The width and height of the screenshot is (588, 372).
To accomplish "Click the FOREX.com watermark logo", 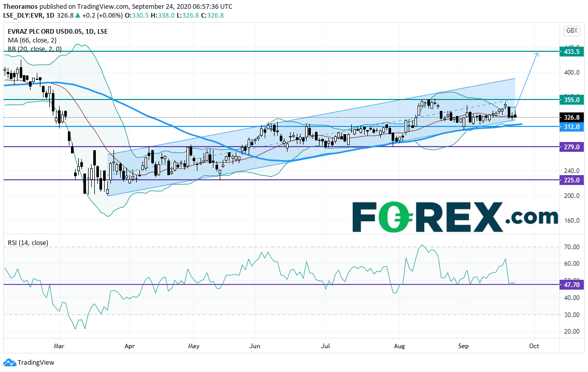I will pyautogui.click(x=455, y=216).
